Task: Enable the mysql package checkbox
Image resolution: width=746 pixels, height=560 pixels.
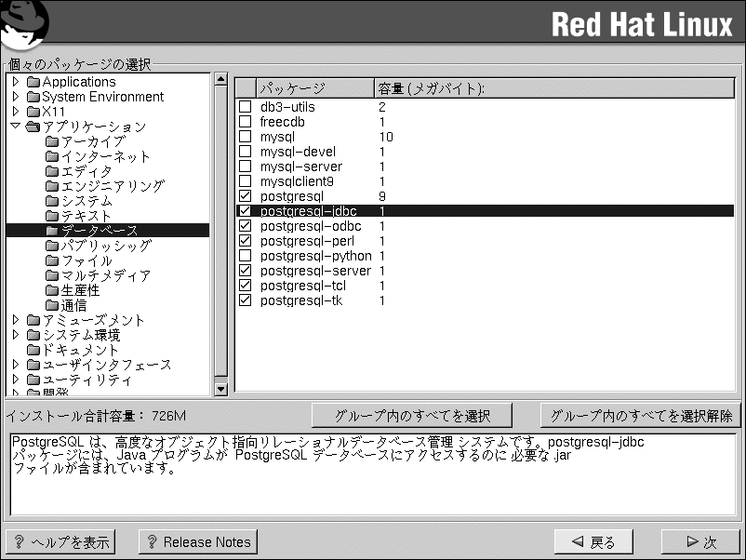Action: (x=245, y=137)
